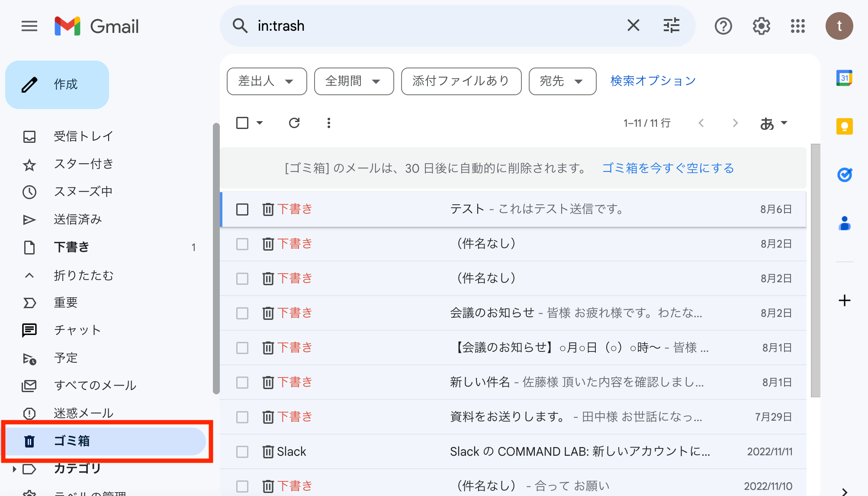868x496 pixels.
Task: Click the search magnifier icon
Action: click(x=240, y=26)
